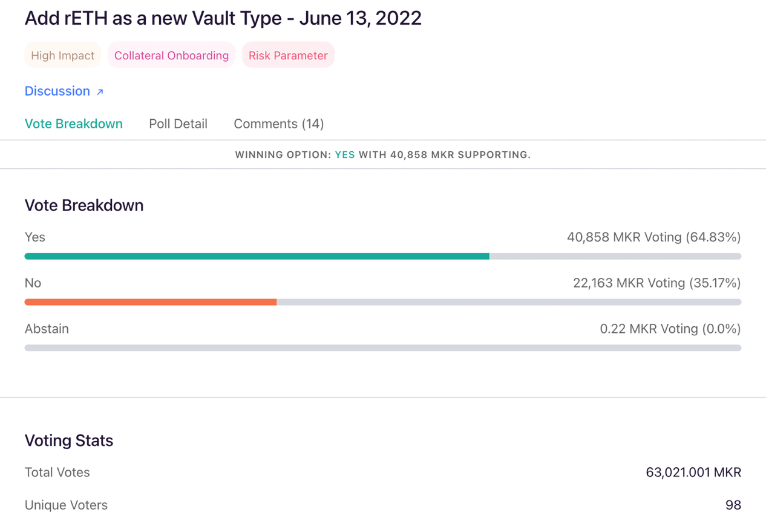766x532 pixels.
Task: Click the Total Votes value 63,021.001 MKR
Action: coord(693,473)
